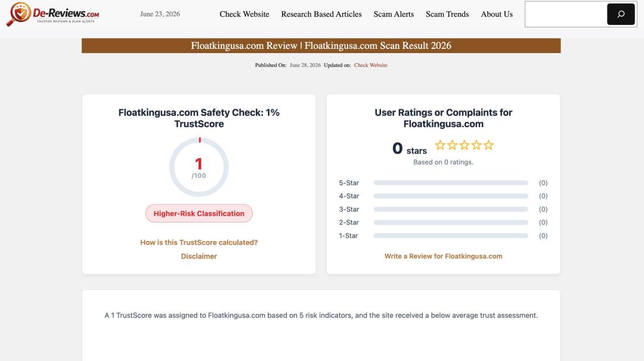Click 'Write a Review for Floatkingusa.com' link

coord(443,256)
